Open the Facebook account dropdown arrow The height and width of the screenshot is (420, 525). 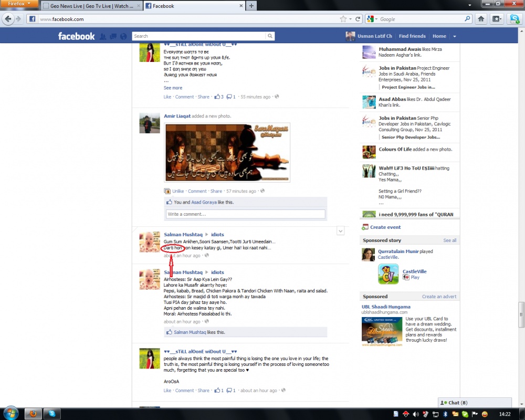tap(455, 36)
